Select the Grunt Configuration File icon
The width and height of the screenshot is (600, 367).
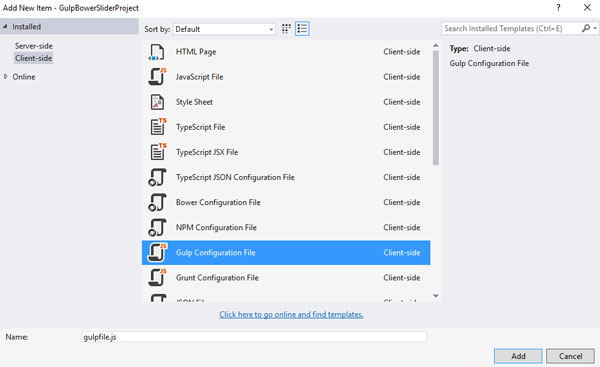tap(157, 278)
